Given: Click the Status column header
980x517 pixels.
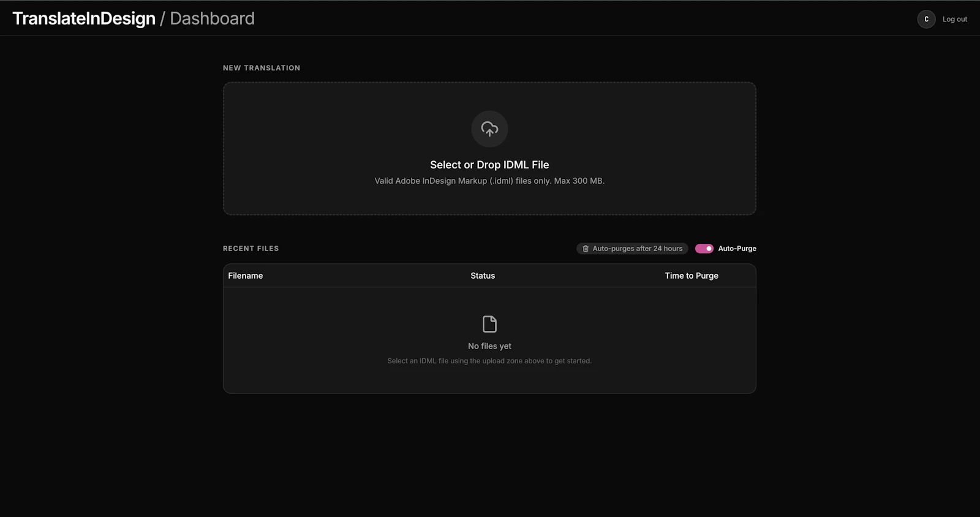Looking at the screenshot, I should pos(483,276).
